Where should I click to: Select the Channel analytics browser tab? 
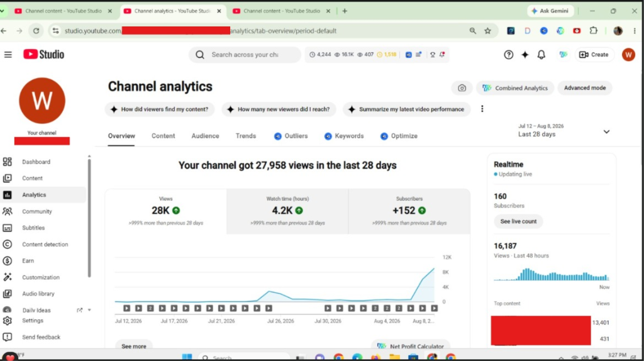point(172,11)
